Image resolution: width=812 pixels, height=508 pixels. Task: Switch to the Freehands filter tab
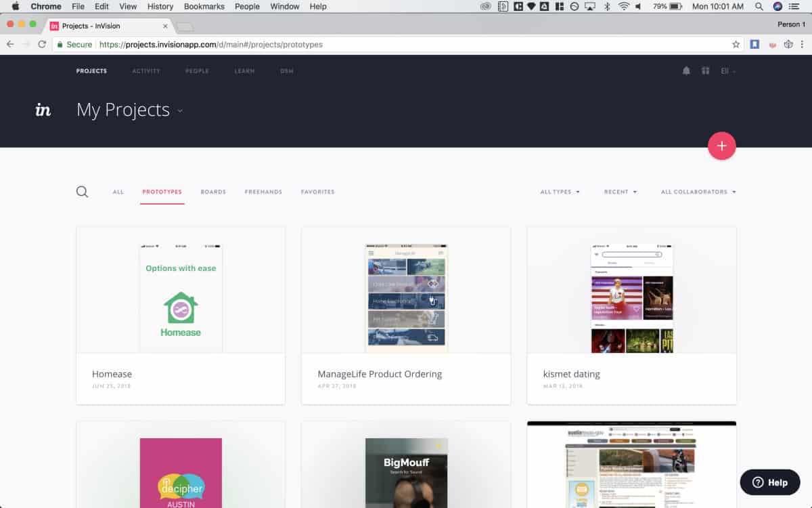pos(263,192)
